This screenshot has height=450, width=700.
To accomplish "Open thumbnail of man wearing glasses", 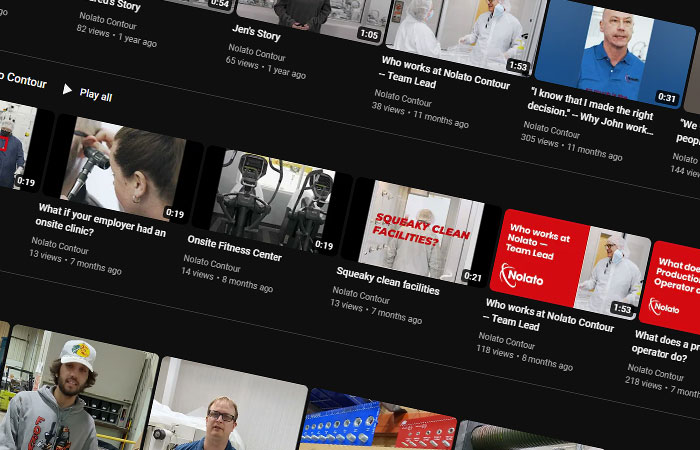I will click(x=228, y=408).
